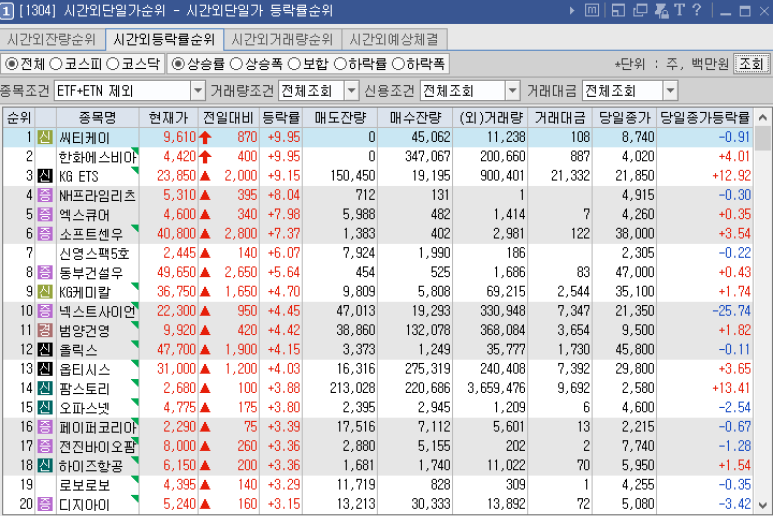The width and height of the screenshot is (773, 516).
Task: Click the 신 badge next to 옵티시스
Action: (45, 369)
